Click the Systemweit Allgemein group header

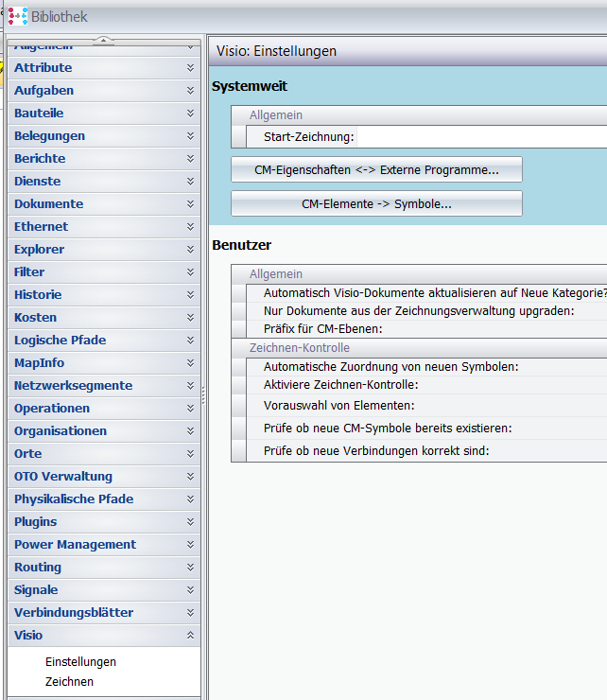[419, 115]
